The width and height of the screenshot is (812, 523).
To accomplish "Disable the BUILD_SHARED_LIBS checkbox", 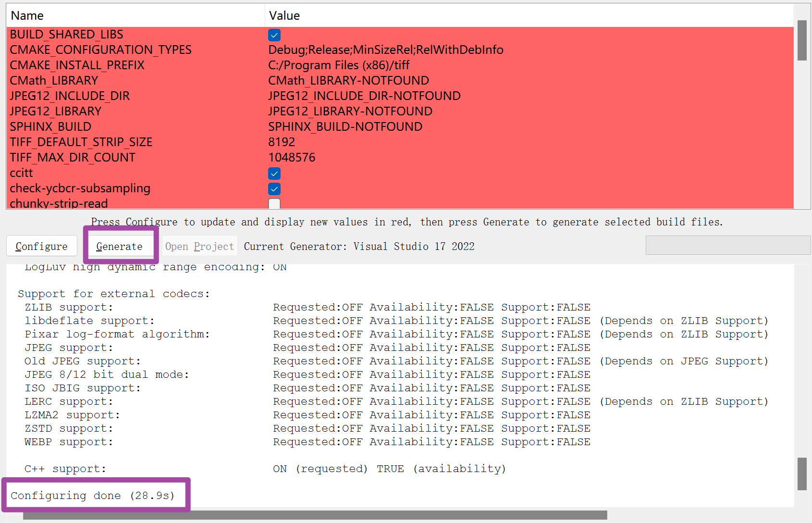I will [x=274, y=35].
